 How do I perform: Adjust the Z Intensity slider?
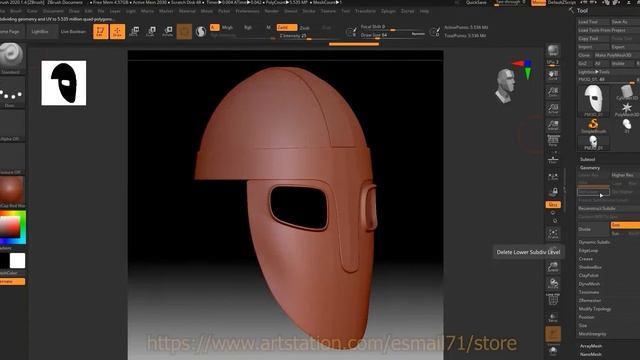[308, 36]
